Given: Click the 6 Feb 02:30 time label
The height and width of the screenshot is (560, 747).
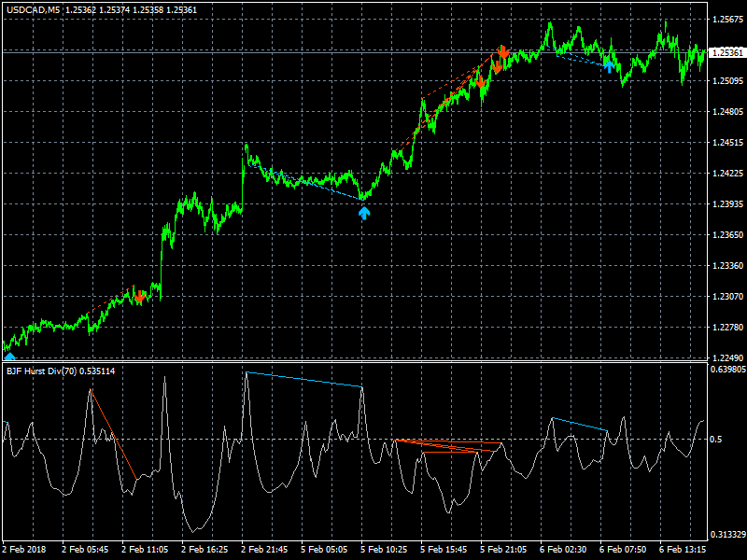Looking at the screenshot, I should click(563, 550).
